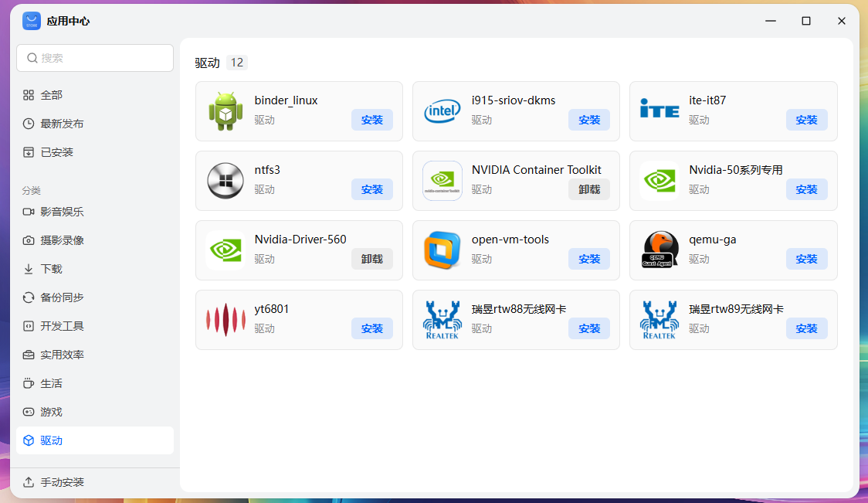This screenshot has width=868, height=503.
Task: Open the 最新发布 list
Action: pos(95,124)
